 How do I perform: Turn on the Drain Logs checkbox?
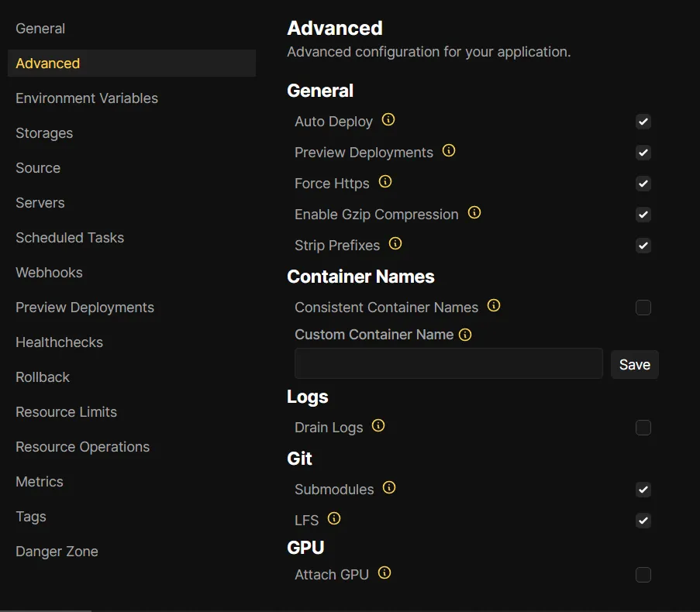tap(643, 428)
